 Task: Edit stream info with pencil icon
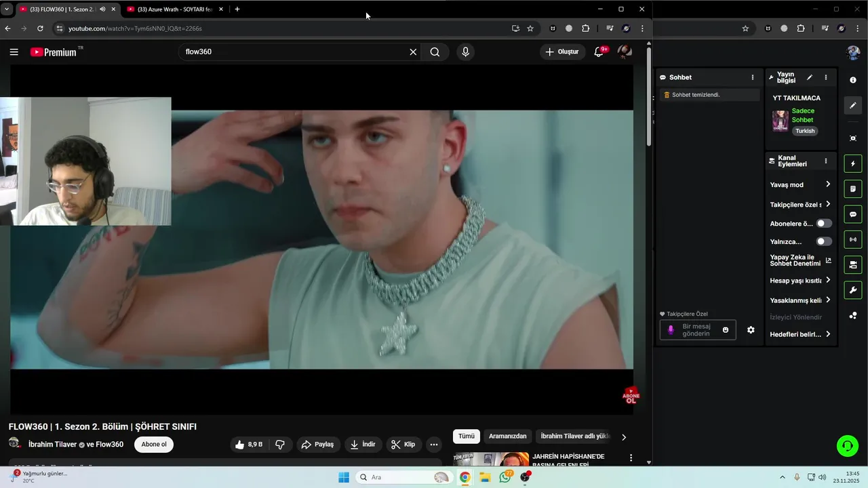[810, 77]
